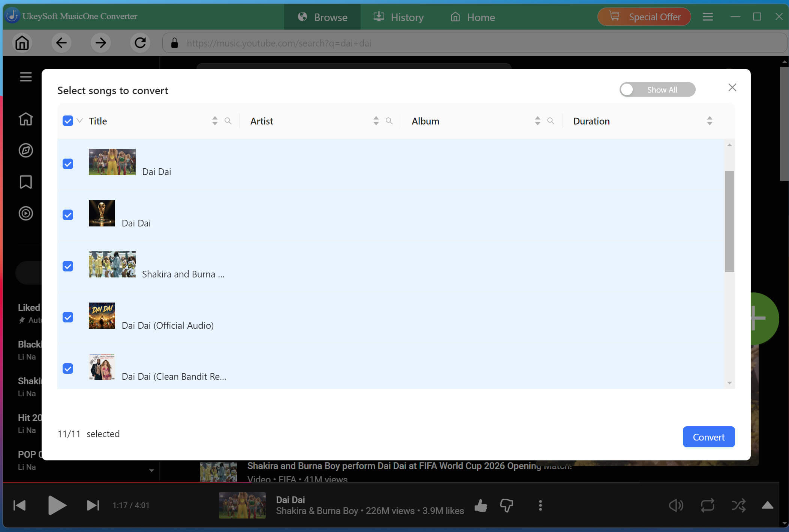
Task: Open the Explore compass sidebar icon
Action: [25, 150]
